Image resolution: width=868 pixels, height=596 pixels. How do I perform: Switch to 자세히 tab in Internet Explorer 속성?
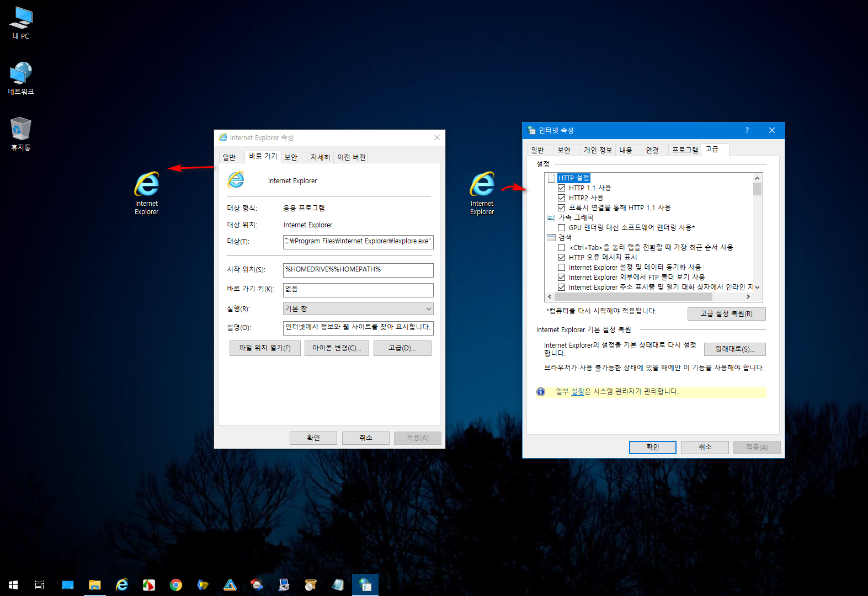pyautogui.click(x=320, y=157)
